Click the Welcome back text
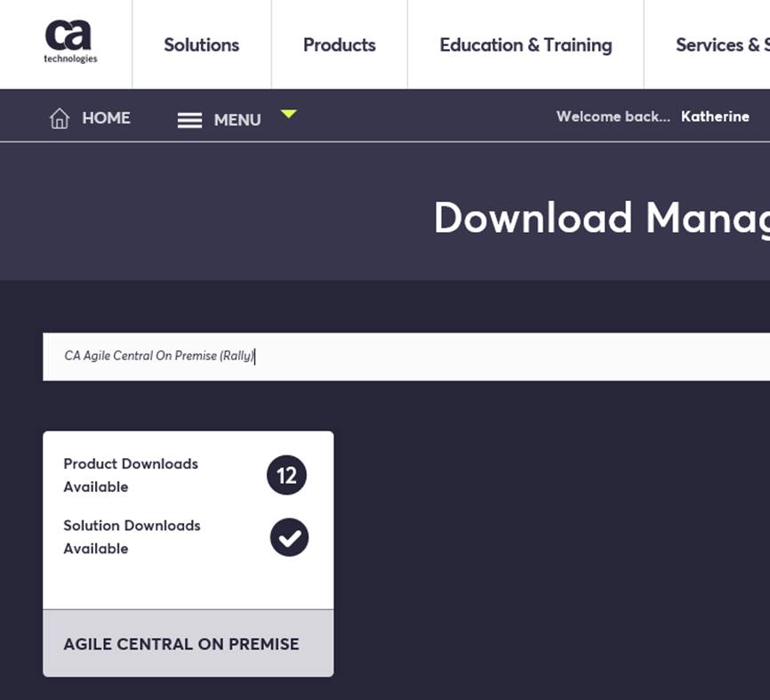The height and width of the screenshot is (700, 770). click(613, 117)
